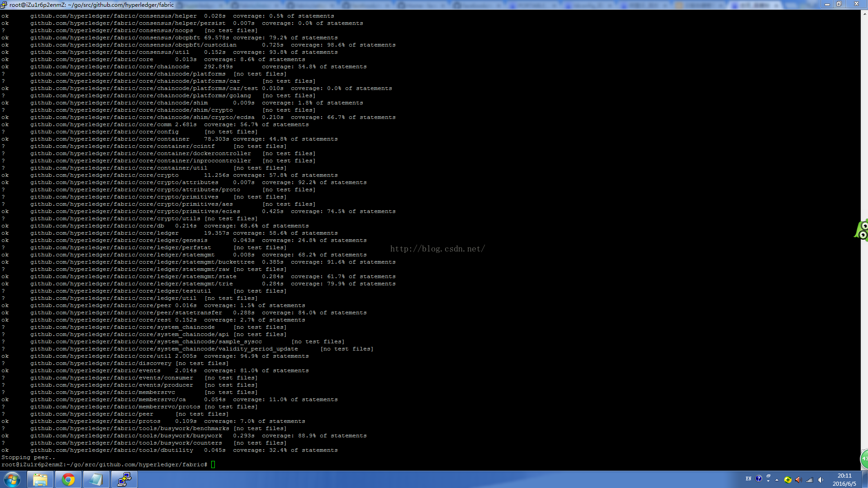Click the 'core/chaincode 292.849s' line
This screenshot has width=868, height=488.
click(x=184, y=66)
